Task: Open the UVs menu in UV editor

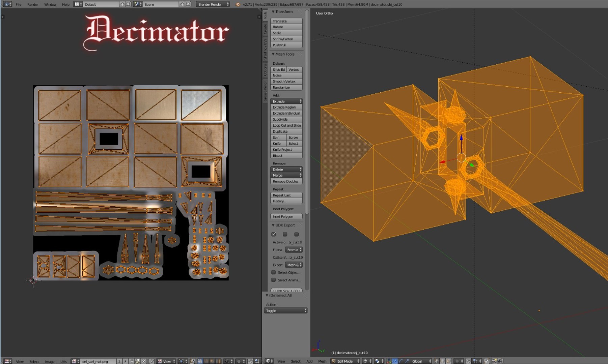Action: coord(63,361)
